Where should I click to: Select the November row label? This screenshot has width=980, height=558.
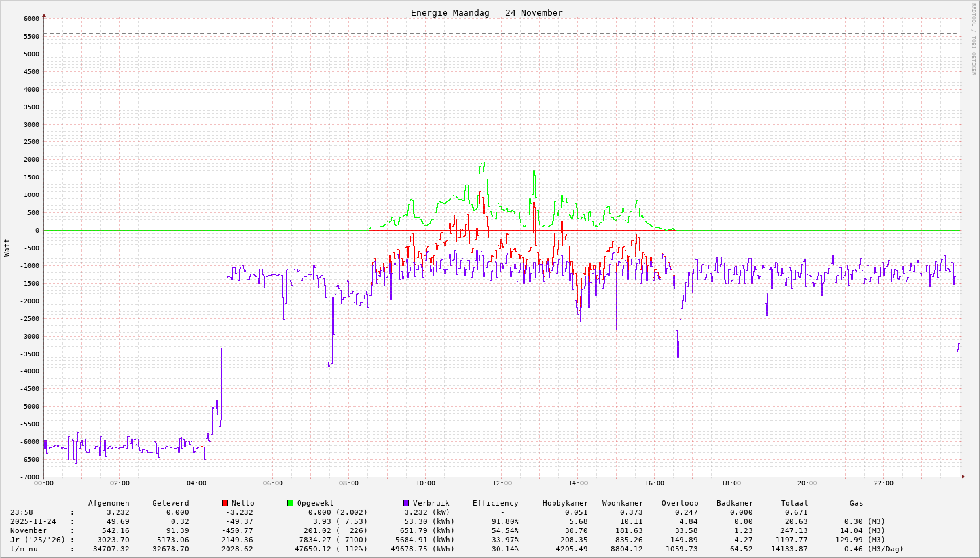tap(29, 530)
